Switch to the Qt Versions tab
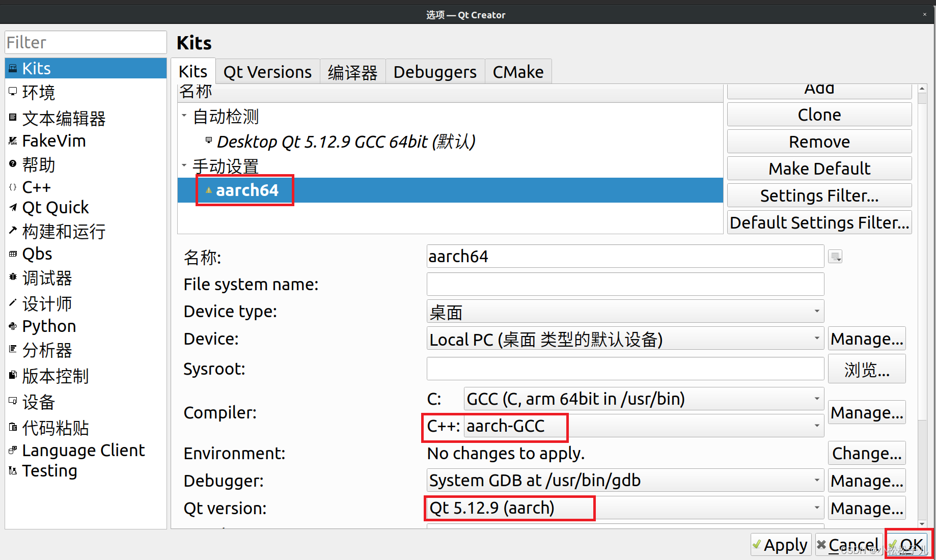 (267, 71)
